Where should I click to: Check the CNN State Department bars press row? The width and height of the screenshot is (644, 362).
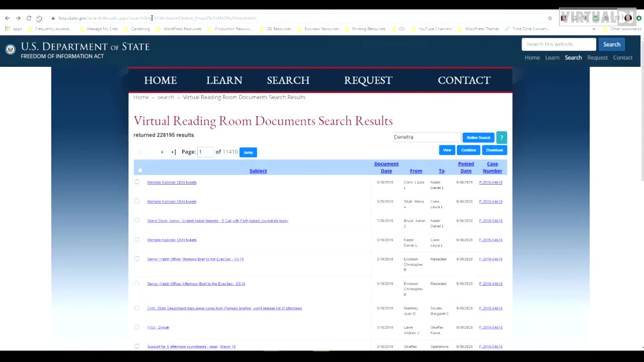click(x=137, y=308)
